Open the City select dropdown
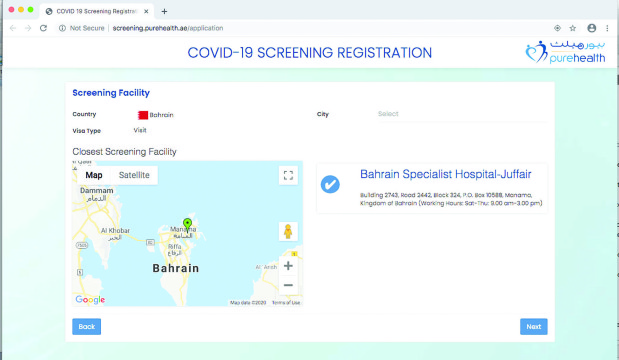 [x=462, y=114]
